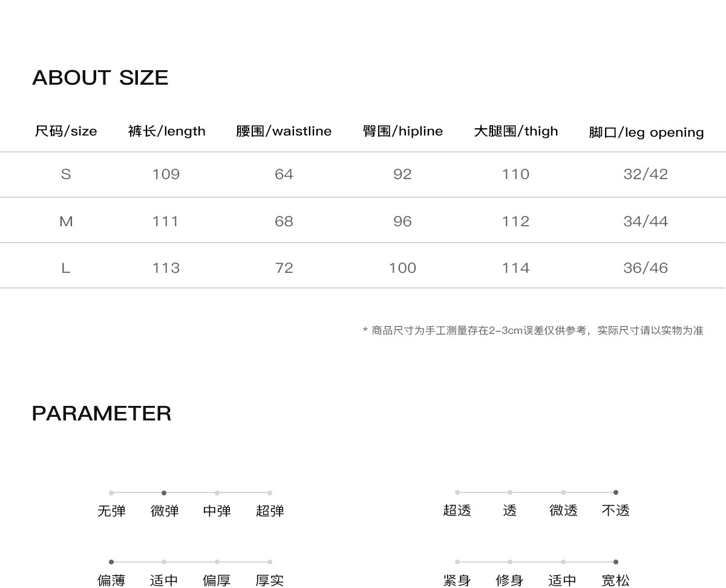Image resolution: width=726 pixels, height=588 pixels.
Task: Click the size L row label
Action: coord(66,268)
